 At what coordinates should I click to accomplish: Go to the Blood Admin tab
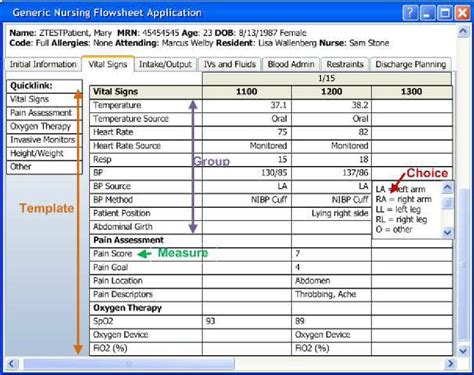[291, 64]
